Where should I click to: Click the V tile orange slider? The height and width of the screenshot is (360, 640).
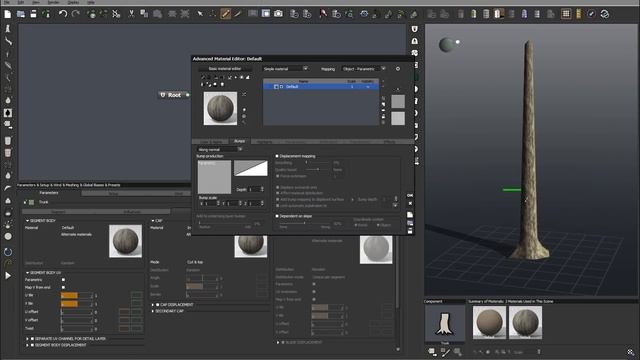point(76,304)
